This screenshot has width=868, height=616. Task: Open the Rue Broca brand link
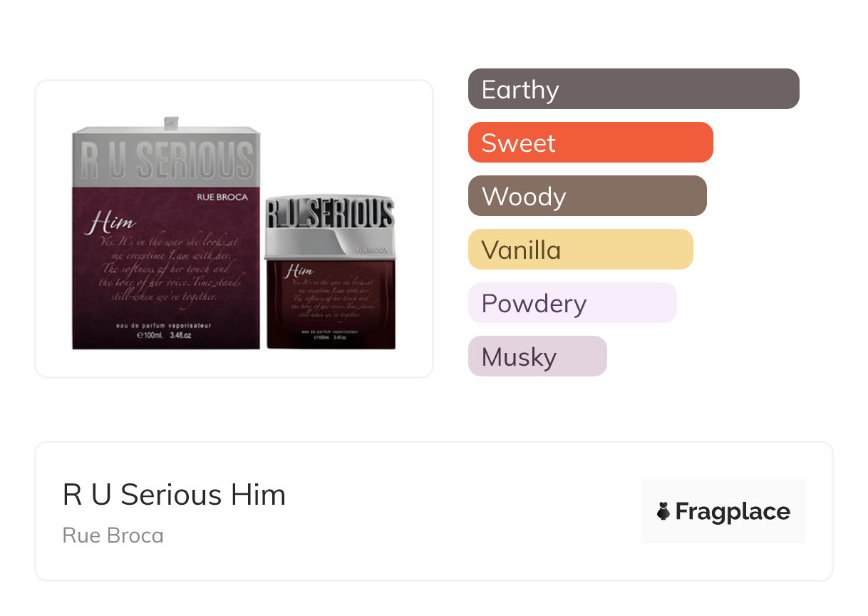pyautogui.click(x=113, y=535)
